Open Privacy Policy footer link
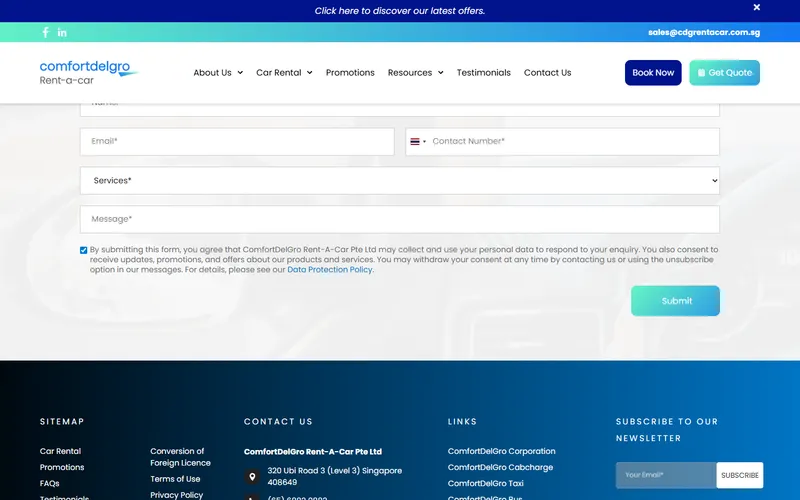Screen dimensions: 800x500 177,495
